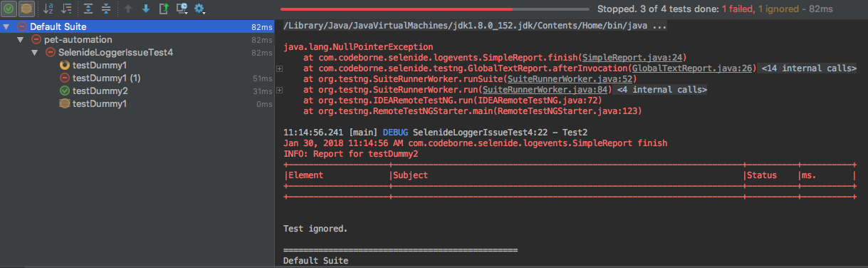Click 'INFO: Report for testDummy2' line
The height and width of the screenshot is (268, 868).
[350, 154]
